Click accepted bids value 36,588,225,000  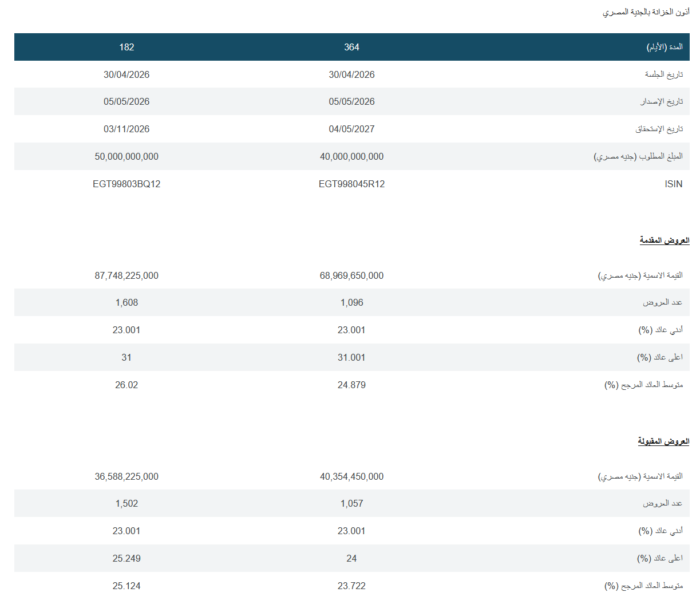pos(126,476)
